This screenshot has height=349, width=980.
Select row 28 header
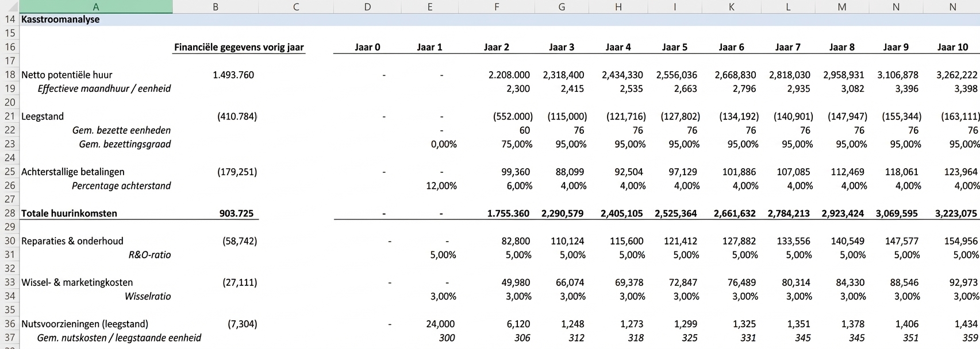(x=10, y=214)
